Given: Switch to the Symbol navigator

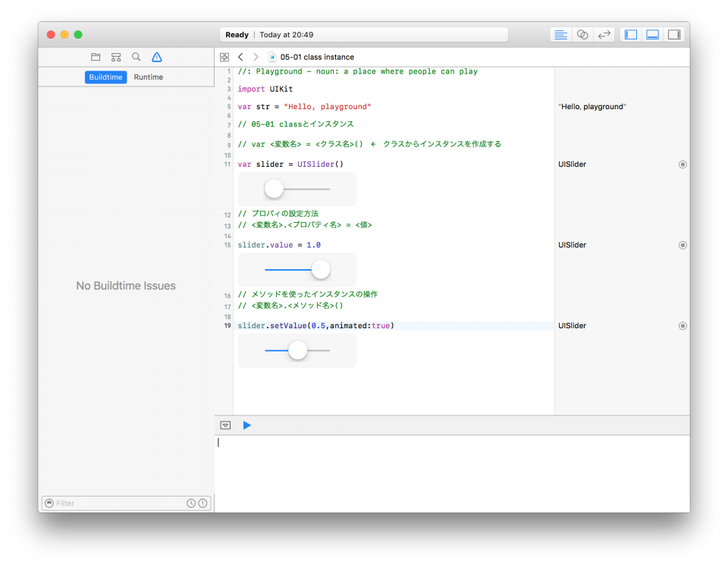Looking at the screenshot, I should tap(116, 57).
